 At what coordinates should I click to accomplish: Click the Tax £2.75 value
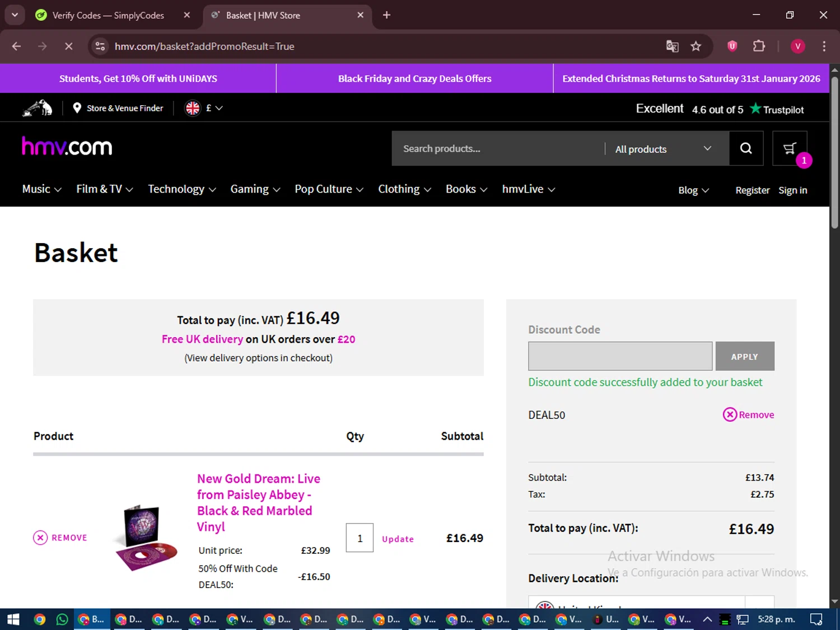(x=762, y=494)
